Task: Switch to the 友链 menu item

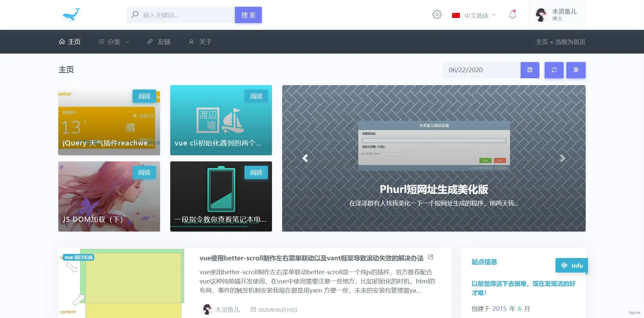Action: click(x=158, y=41)
